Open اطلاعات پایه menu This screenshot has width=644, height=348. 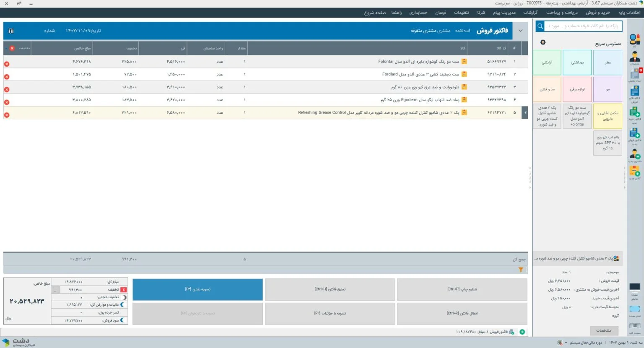629,13
